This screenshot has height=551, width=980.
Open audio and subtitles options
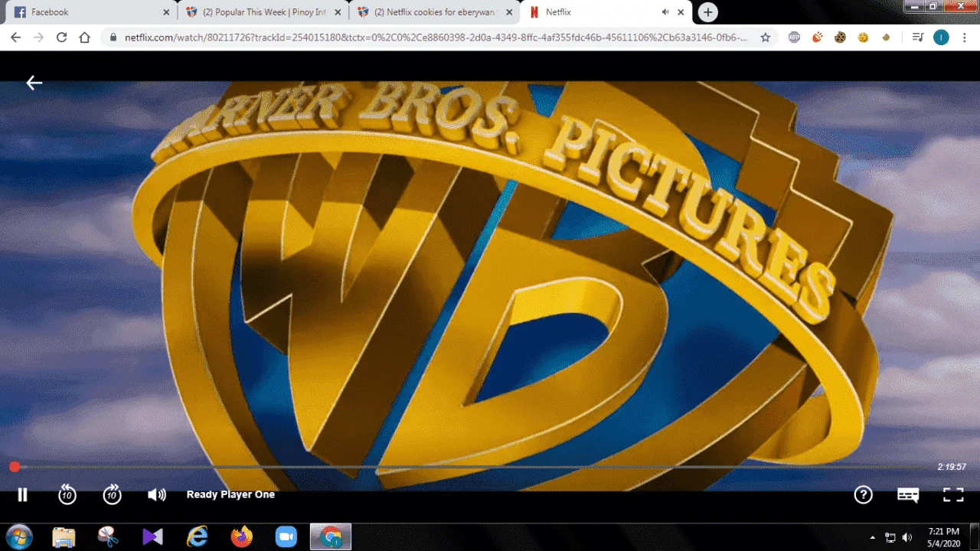click(x=908, y=495)
